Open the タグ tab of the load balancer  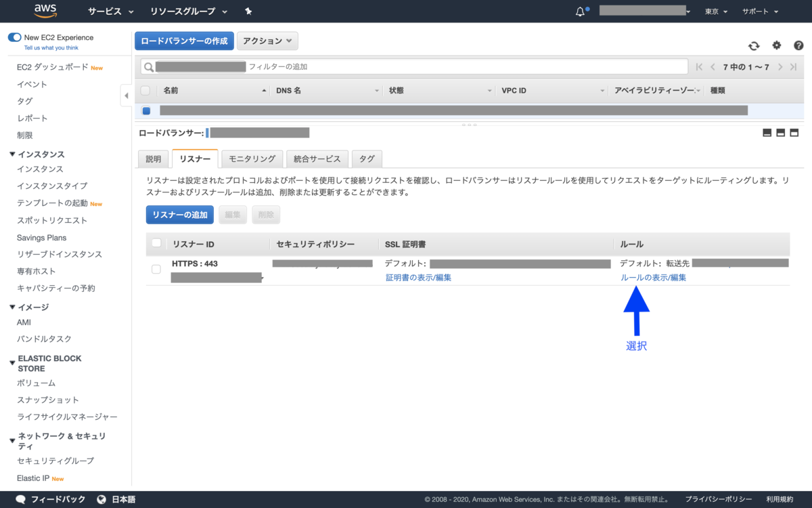pyautogui.click(x=367, y=158)
